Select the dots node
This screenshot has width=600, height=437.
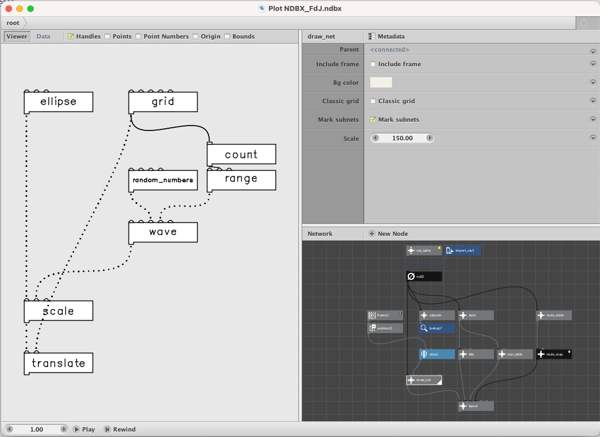click(x=476, y=315)
